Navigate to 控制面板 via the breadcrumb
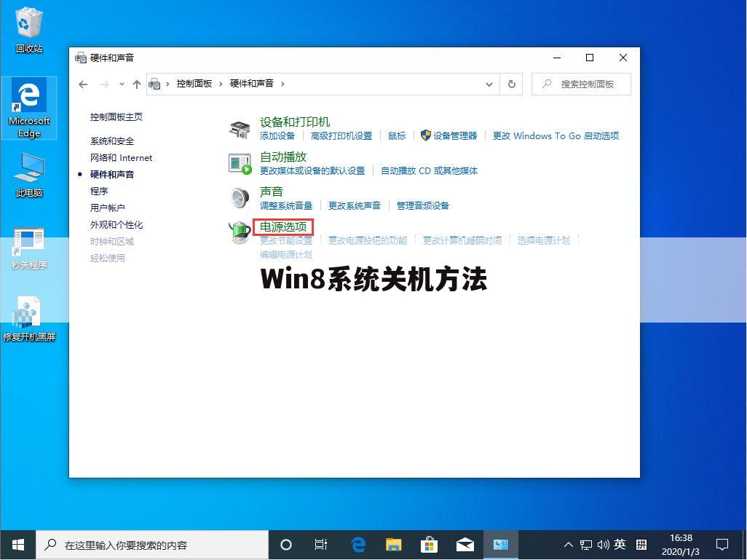Image resolution: width=747 pixels, height=560 pixels. pyautogui.click(x=194, y=84)
